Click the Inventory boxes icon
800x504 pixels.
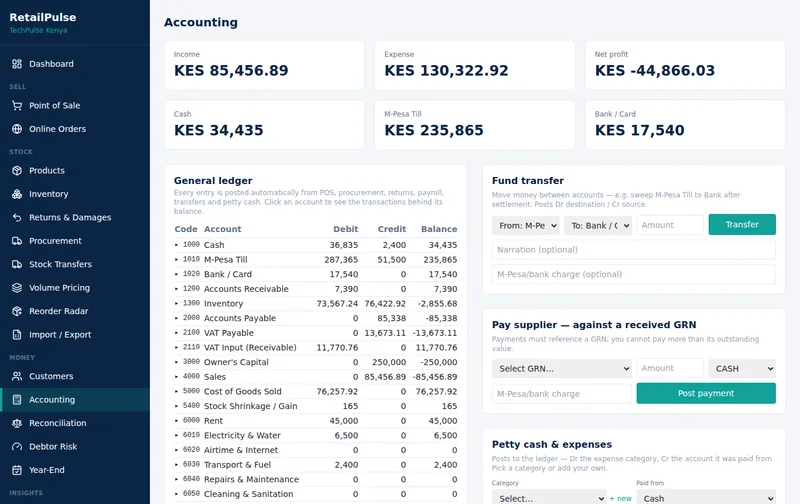pyautogui.click(x=17, y=194)
